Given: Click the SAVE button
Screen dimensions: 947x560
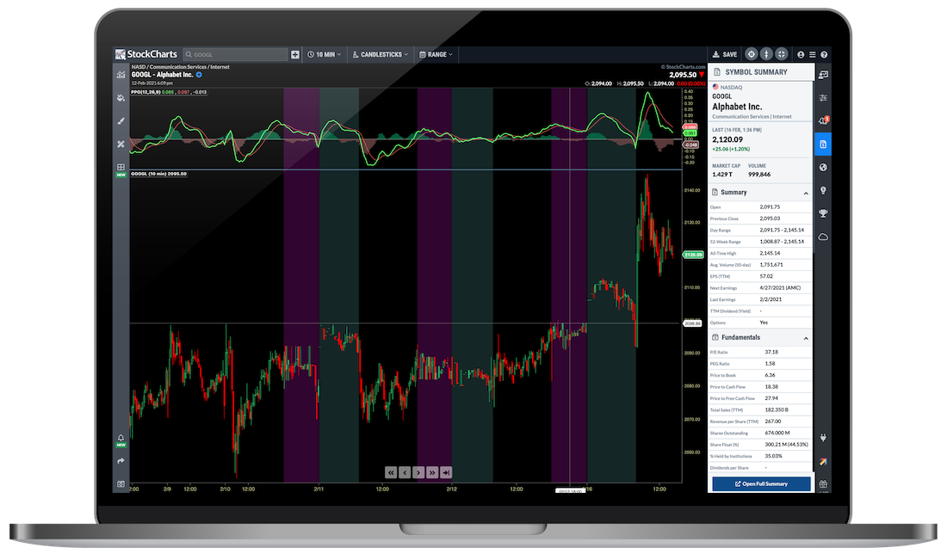Looking at the screenshot, I should coord(723,54).
